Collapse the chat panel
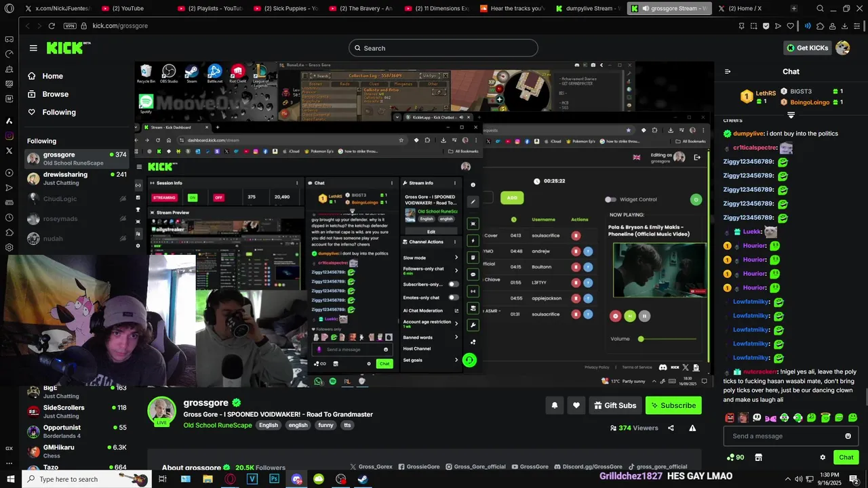 point(728,71)
